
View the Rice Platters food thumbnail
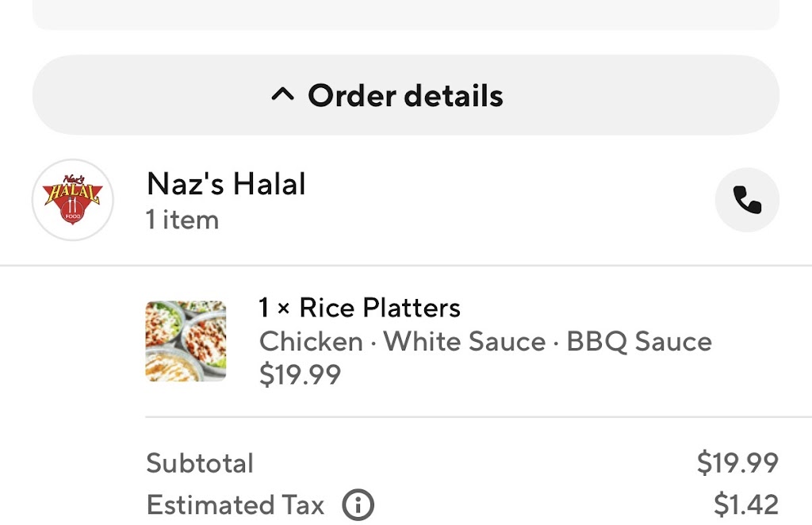[186, 341]
